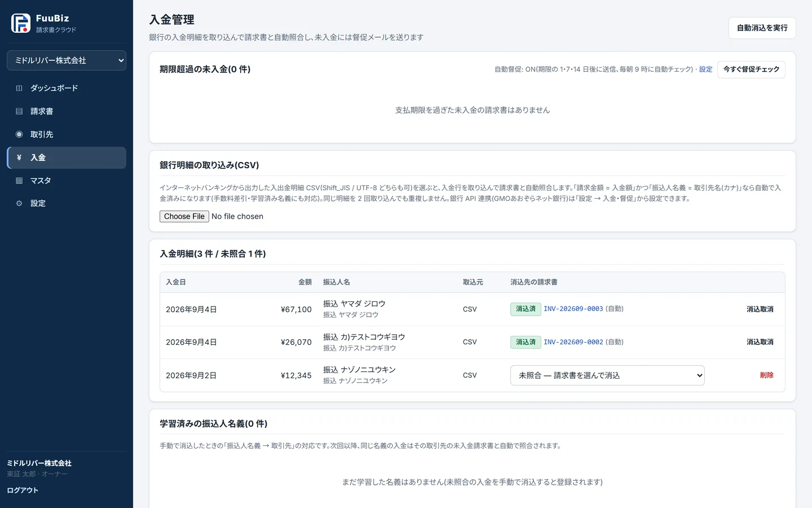
Task: Expand the 未照合 invoice selection dropdown
Action: click(x=607, y=375)
